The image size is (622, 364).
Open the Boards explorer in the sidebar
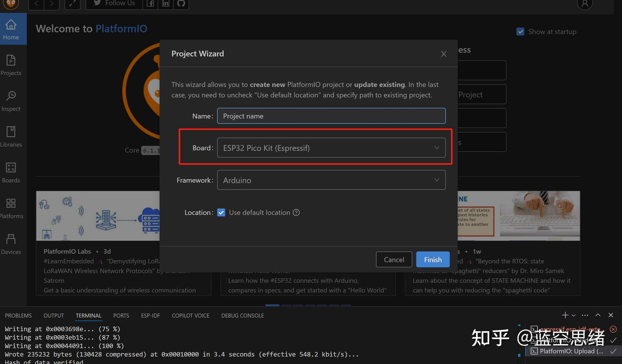11,172
